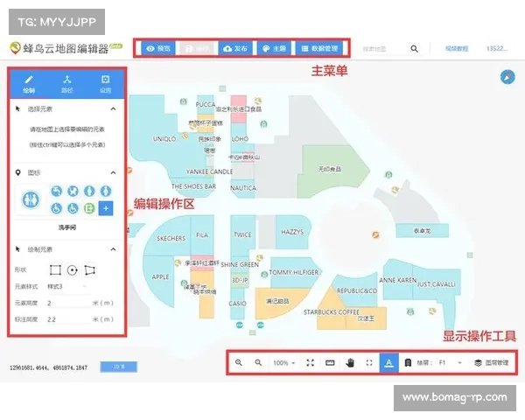Click the 发布 publish button
525x420 pixels.
[x=234, y=49]
